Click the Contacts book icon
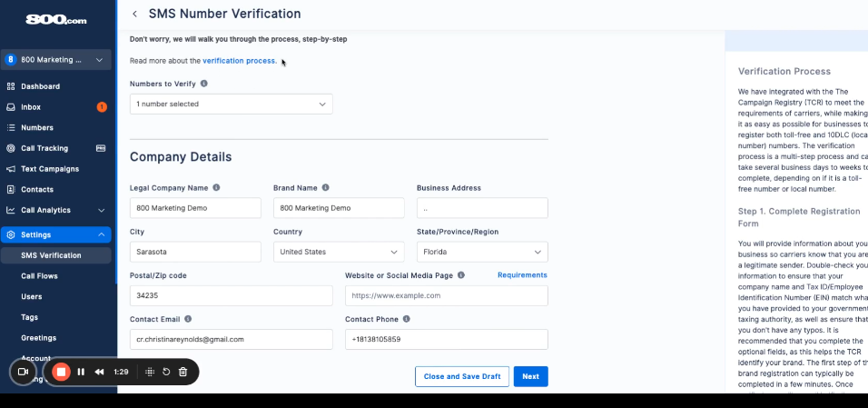The width and height of the screenshot is (868, 408). (11, 189)
